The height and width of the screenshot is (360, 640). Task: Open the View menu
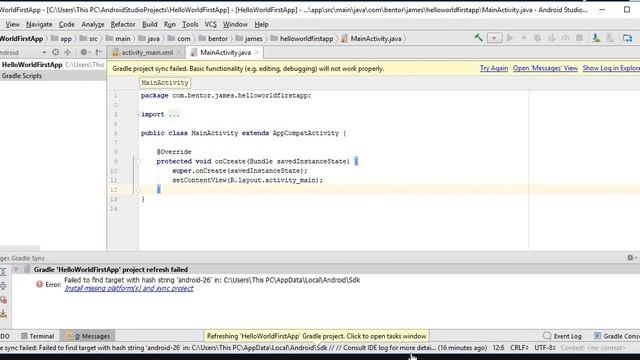(12, 24)
